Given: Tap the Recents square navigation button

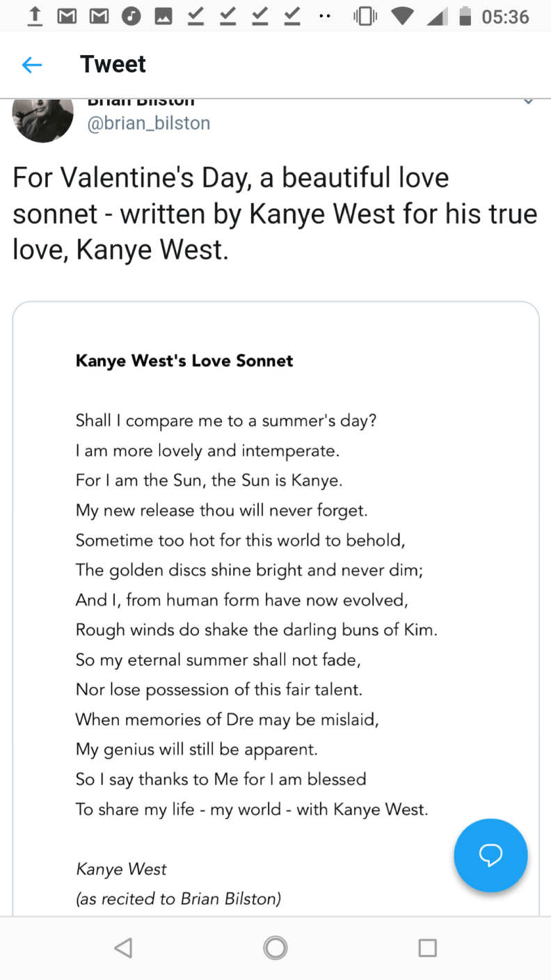Looking at the screenshot, I should [x=428, y=947].
